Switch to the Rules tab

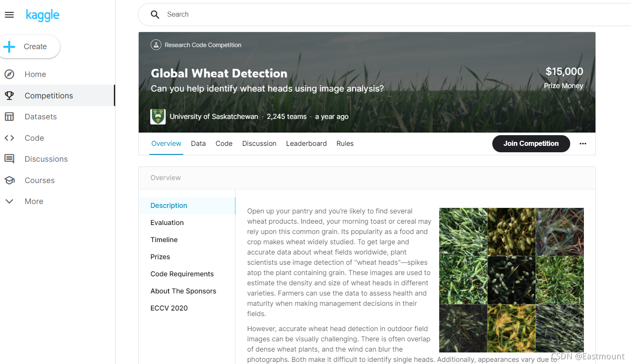345,144
